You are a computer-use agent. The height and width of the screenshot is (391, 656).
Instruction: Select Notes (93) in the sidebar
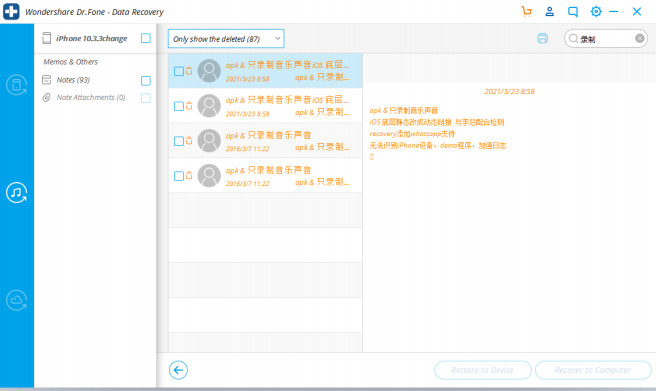click(x=73, y=80)
